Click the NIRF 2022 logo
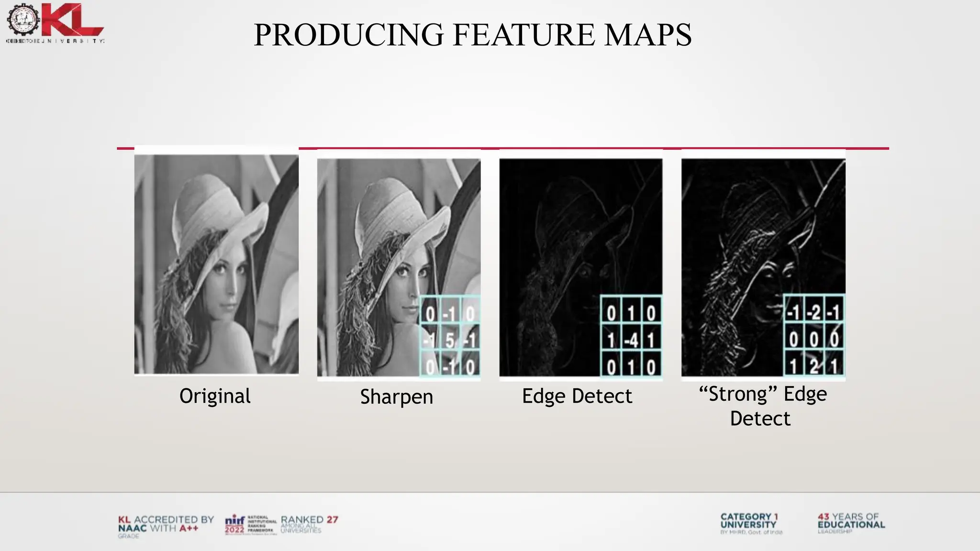Image resolution: width=980 pixels, height=551 pixels. point(251,525)
